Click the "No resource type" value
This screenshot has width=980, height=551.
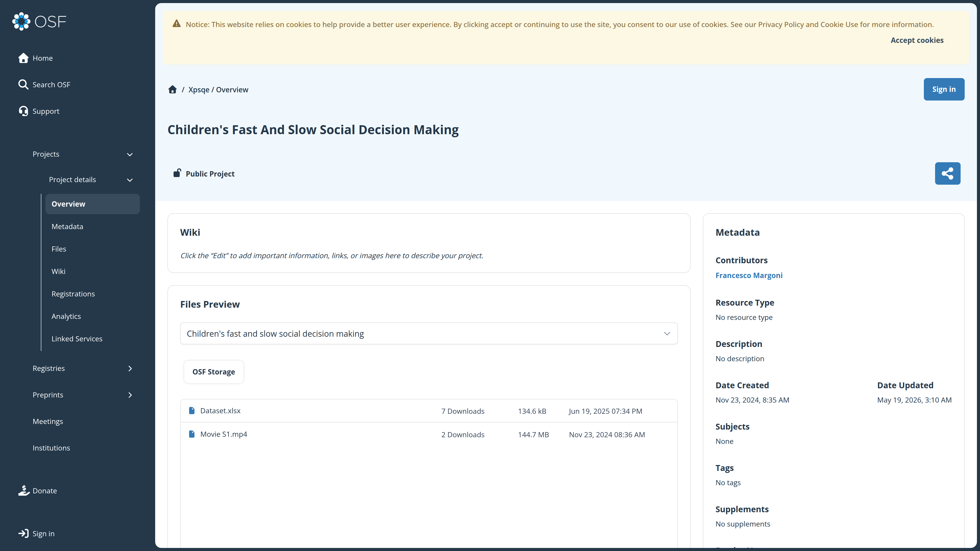[x=744, y=318]
